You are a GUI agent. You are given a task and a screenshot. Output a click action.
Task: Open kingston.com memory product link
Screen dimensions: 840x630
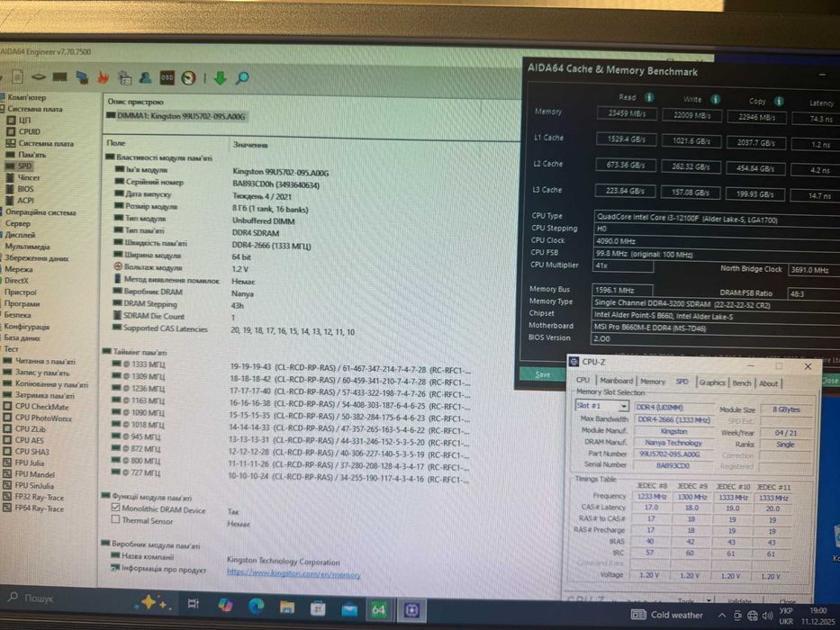[294, 574]
